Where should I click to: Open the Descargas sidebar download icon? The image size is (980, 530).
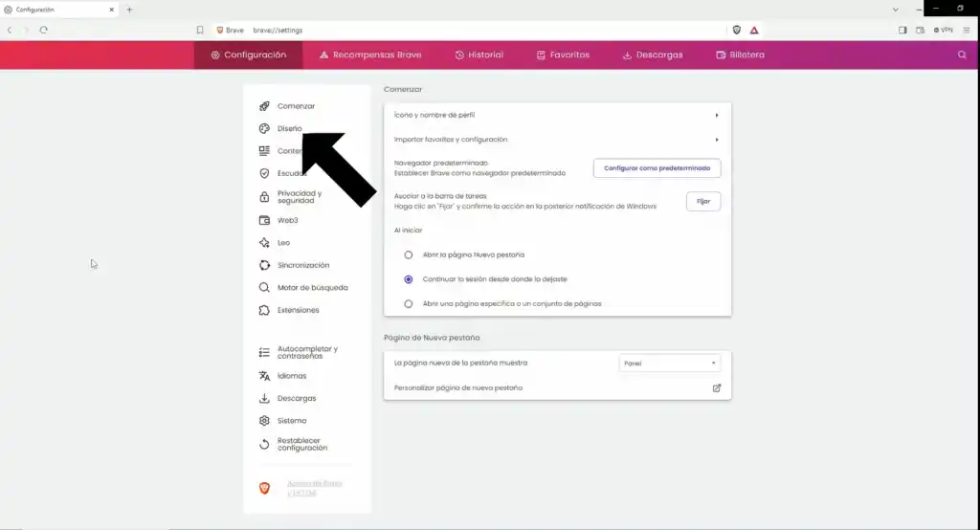[264, 398]
